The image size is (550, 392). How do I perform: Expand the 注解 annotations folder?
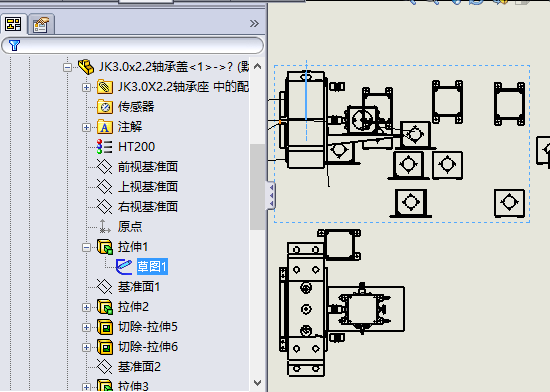tap(86, 127)
